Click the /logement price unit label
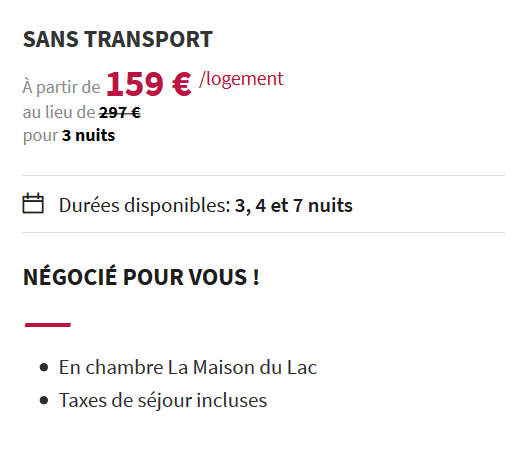The height and width of the screenshot is (449, 527). click(x=241, y=79)
